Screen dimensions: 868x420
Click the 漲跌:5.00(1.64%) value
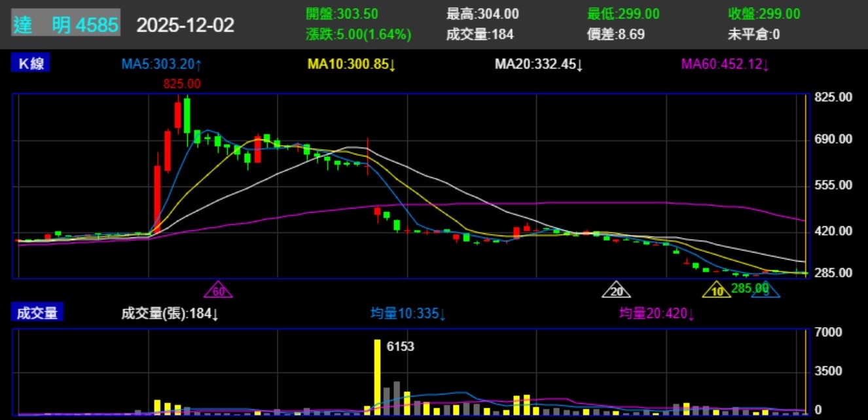pyautogui.click(x=359, y=35)
